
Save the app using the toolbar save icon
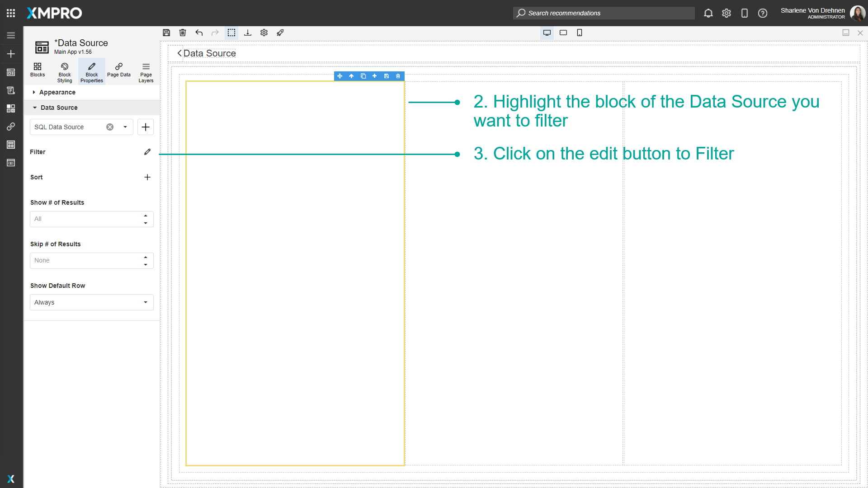(x=166, y=33)
